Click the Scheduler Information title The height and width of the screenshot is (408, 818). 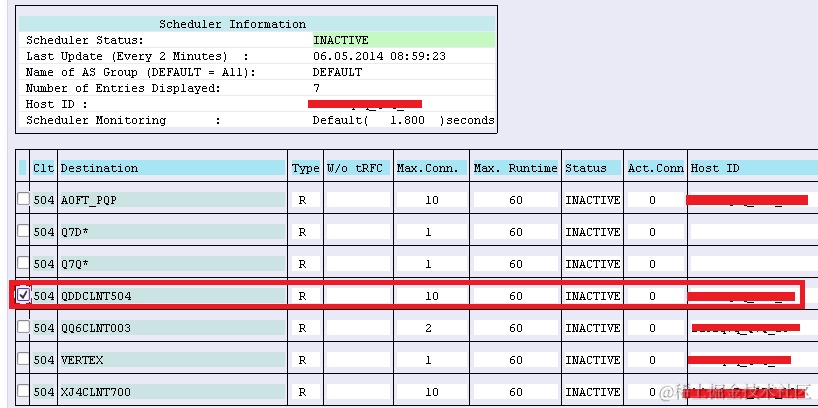point(233,24)
